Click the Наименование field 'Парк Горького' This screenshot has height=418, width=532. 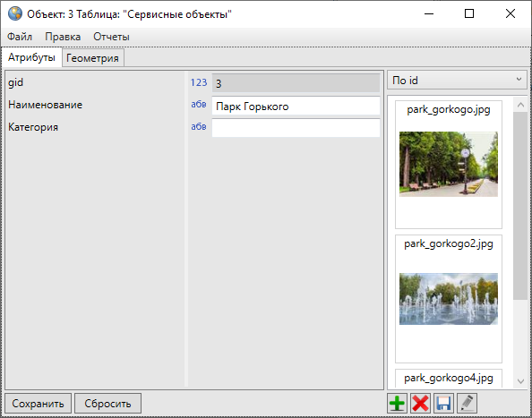pyautogui.click(x=296, y=107)
